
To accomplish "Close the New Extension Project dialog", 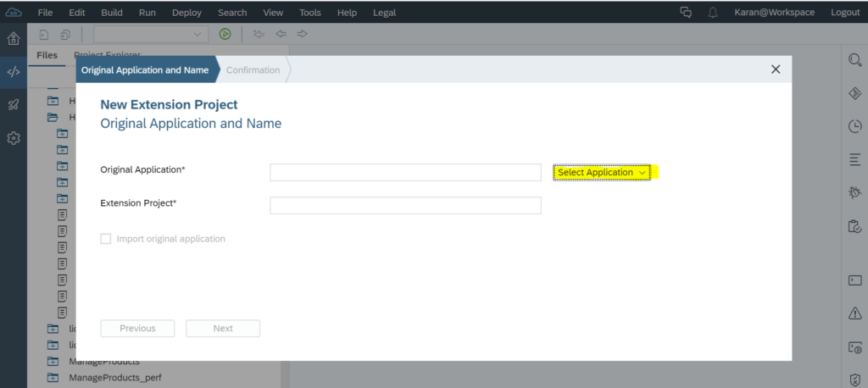I will (776, 69).
